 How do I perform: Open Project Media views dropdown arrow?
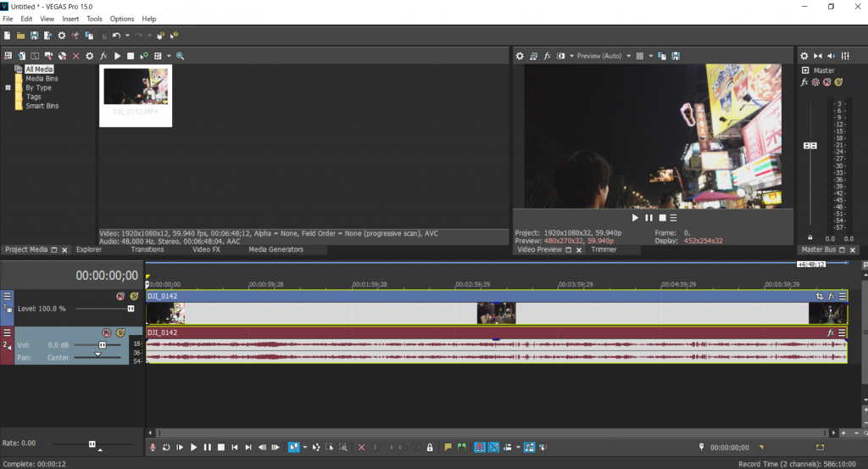tap(169, 56)
